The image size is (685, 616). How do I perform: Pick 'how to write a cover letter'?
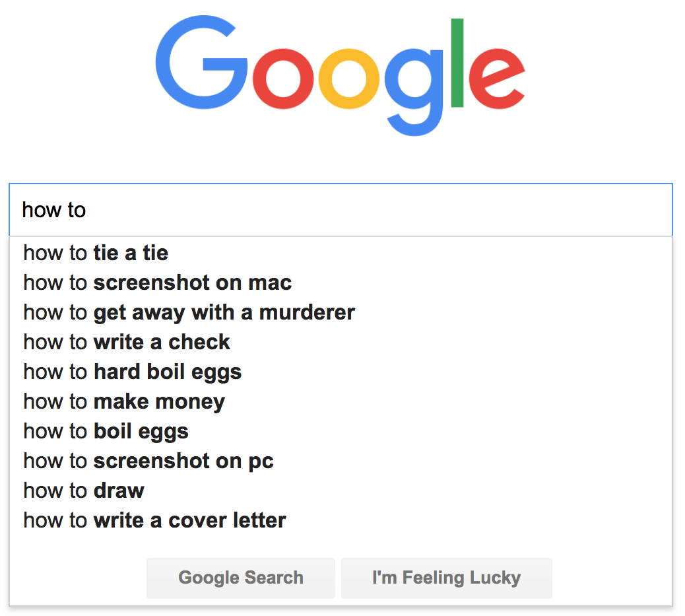point(154,520)
